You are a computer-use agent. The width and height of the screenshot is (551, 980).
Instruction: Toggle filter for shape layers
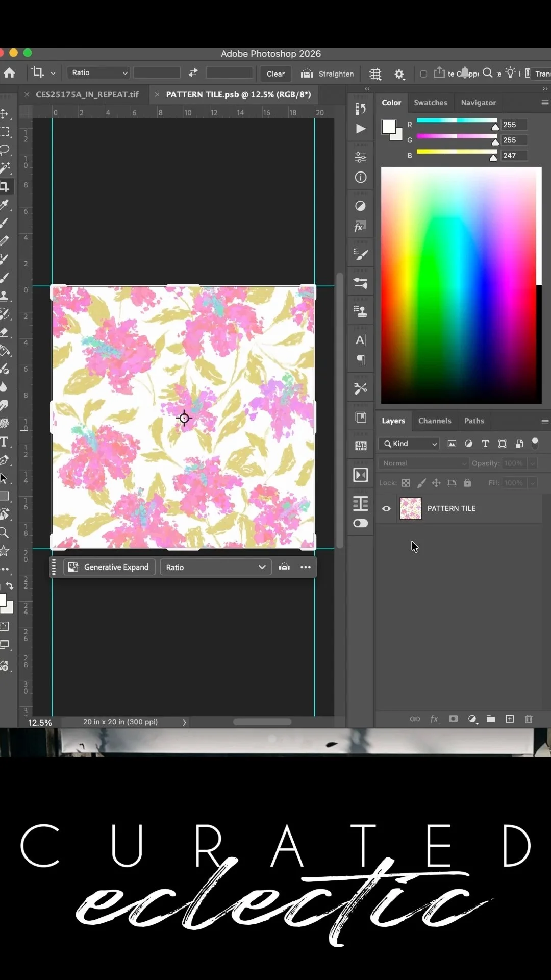(503, 444)
